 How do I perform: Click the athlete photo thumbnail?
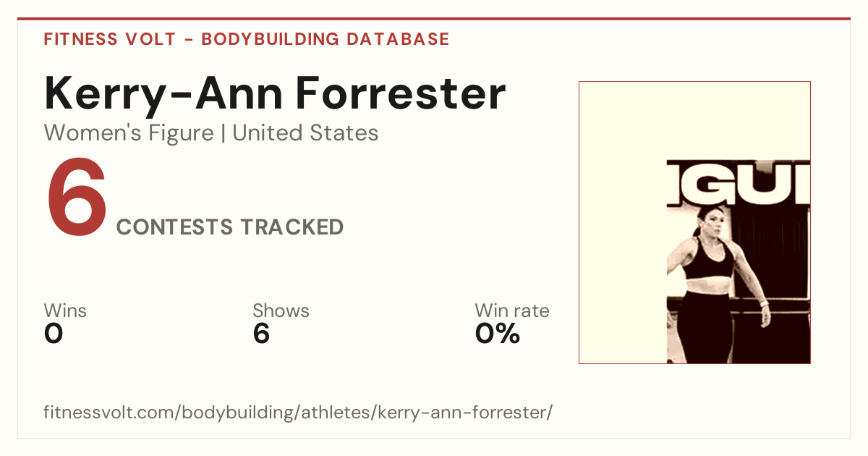694,222
